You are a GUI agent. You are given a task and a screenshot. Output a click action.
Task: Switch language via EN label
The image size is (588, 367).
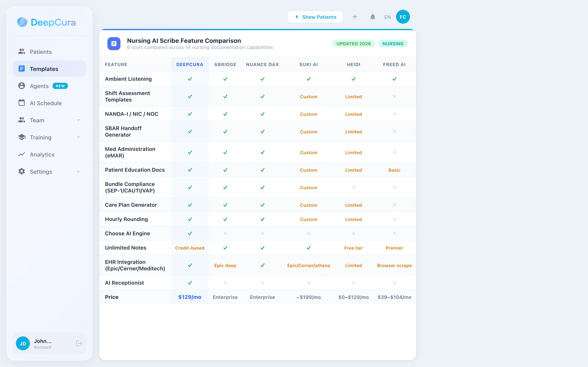(x=387, y=17)
